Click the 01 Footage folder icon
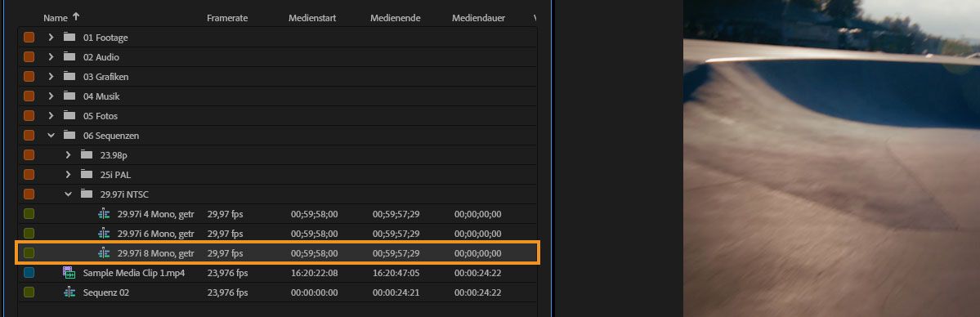The width and height of the screenshot is (980, 317). coord(69,38)
